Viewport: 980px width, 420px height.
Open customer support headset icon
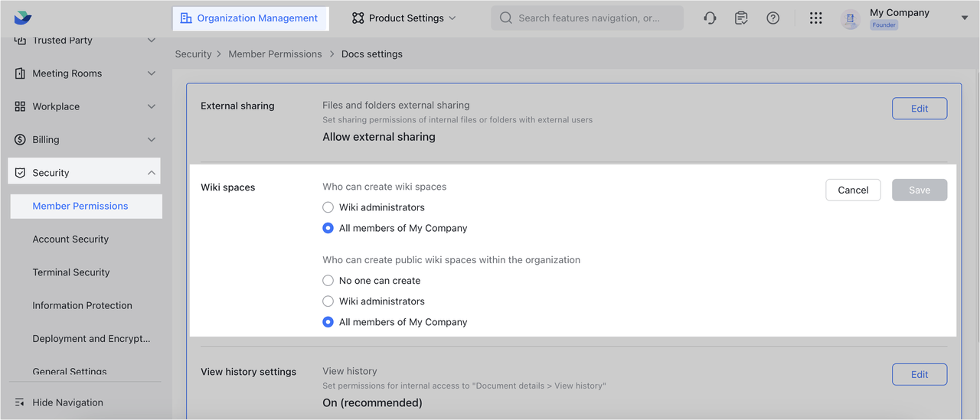(710, 18)
